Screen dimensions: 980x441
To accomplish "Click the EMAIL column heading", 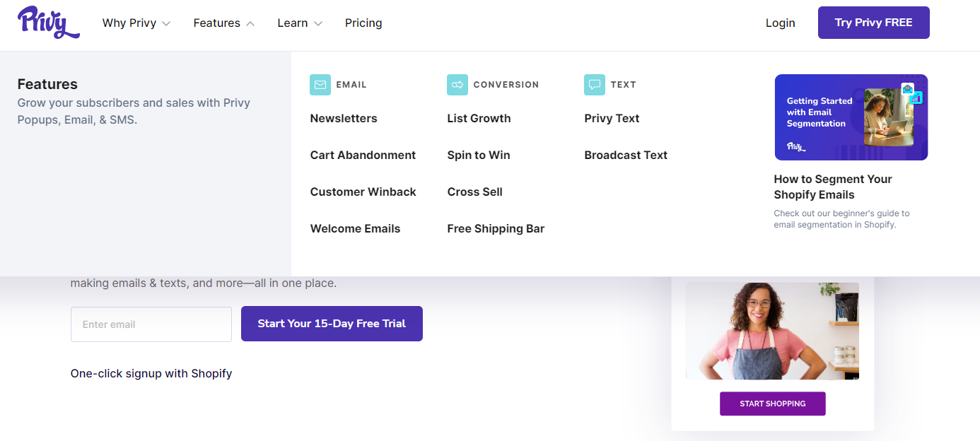I will click(x=351, y=85).
